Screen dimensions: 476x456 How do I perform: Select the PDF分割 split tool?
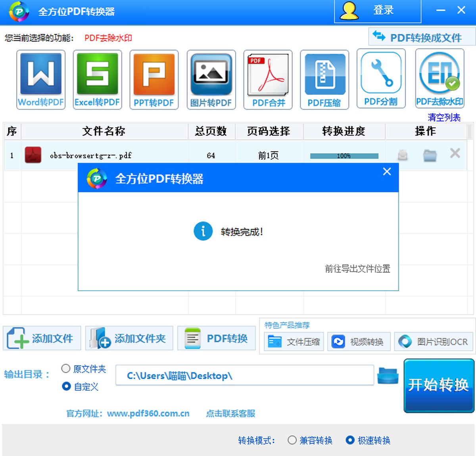pyautogui.click(x=381, y=79)
